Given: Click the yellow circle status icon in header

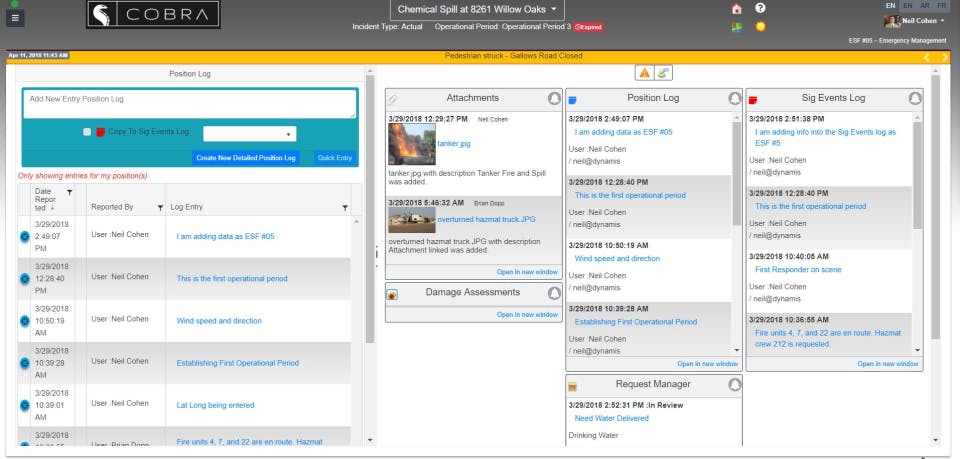Looking at the screenshot, I should [760, 27].
